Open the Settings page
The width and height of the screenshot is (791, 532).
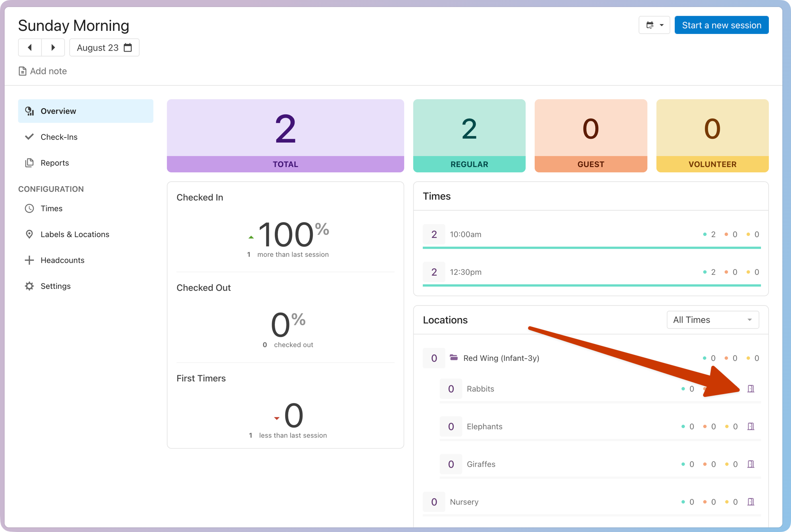(86, 286)
